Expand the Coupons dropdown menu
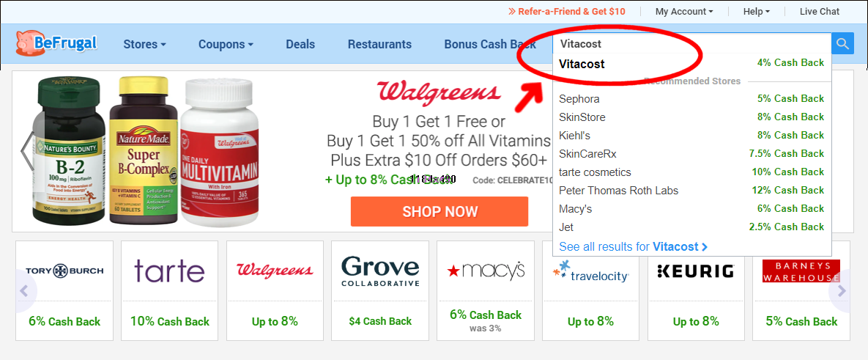Image resolution: width=868 pixels, height=360 pixels. 226,44
